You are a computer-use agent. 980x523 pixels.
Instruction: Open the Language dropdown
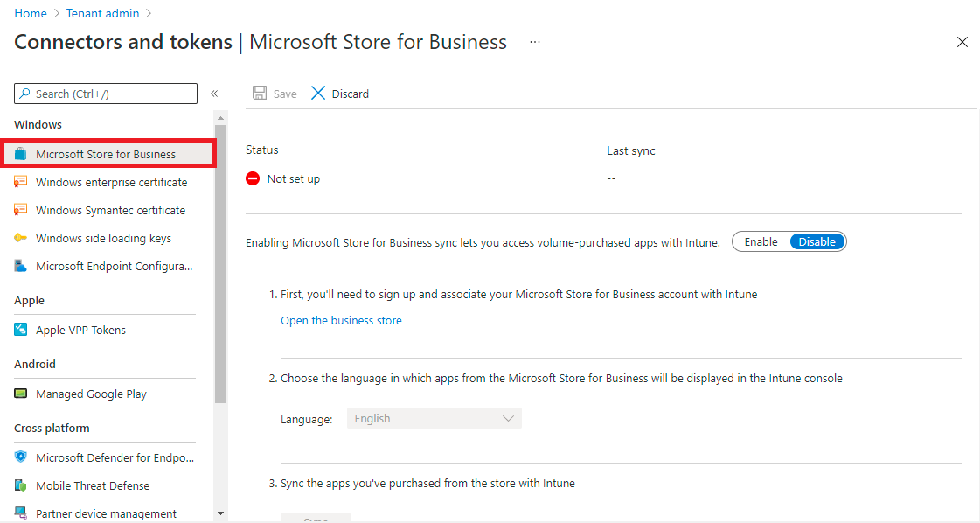[x=434, y=419]
